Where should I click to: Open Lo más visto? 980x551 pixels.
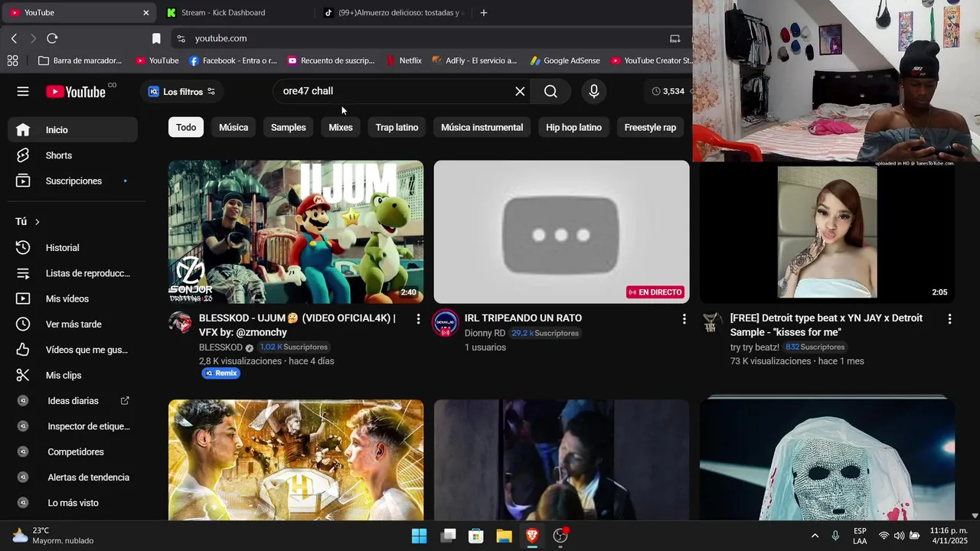(73, 503)
